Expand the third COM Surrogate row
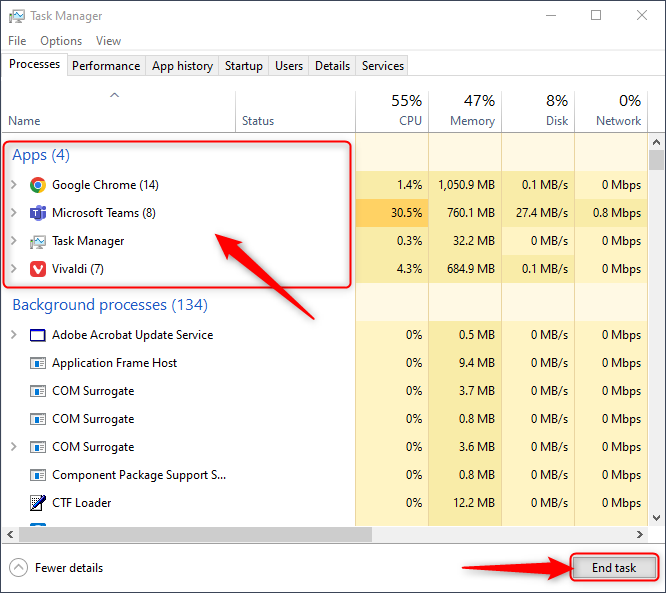The image size is (666, 593). coord(14,447)
